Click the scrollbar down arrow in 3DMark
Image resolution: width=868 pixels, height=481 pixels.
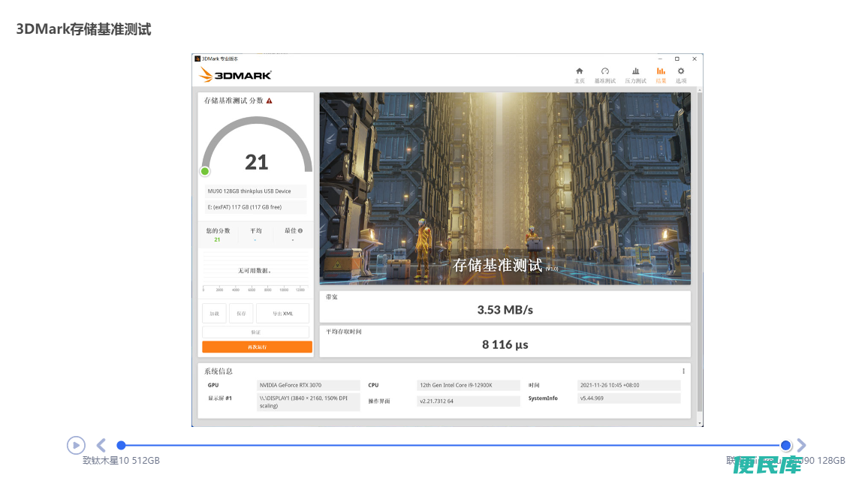(x=701, y=423)
